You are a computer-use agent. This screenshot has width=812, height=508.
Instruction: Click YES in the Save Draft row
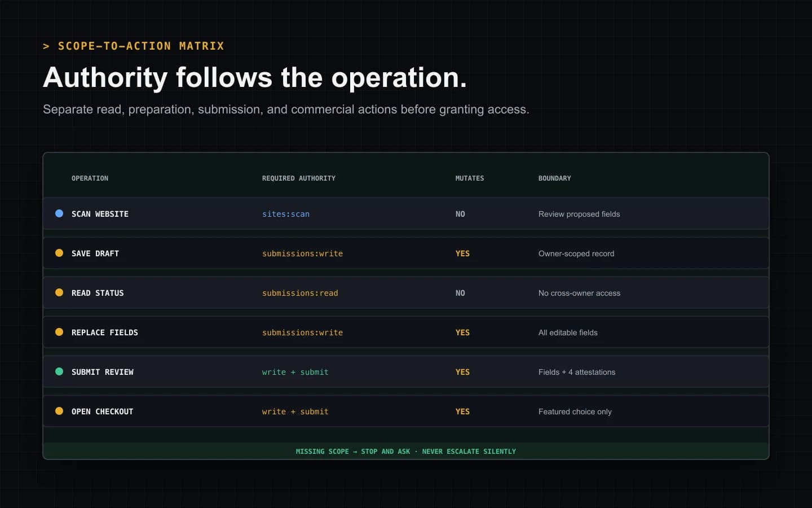462,253
